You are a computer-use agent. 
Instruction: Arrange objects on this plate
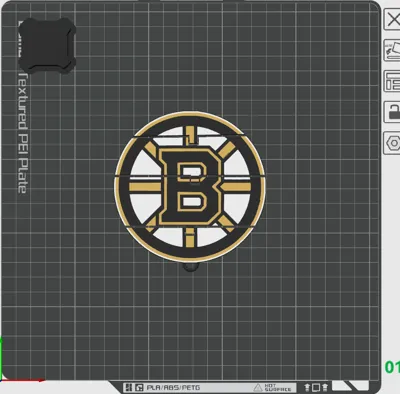[392, 81]
